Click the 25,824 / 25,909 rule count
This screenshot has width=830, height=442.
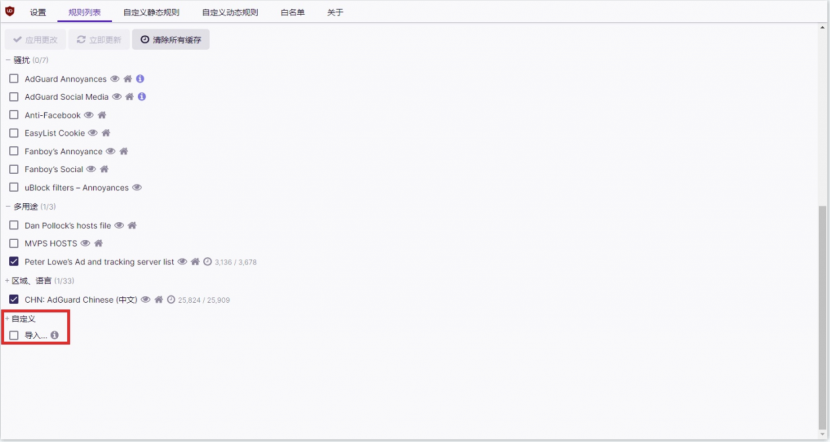204,300
